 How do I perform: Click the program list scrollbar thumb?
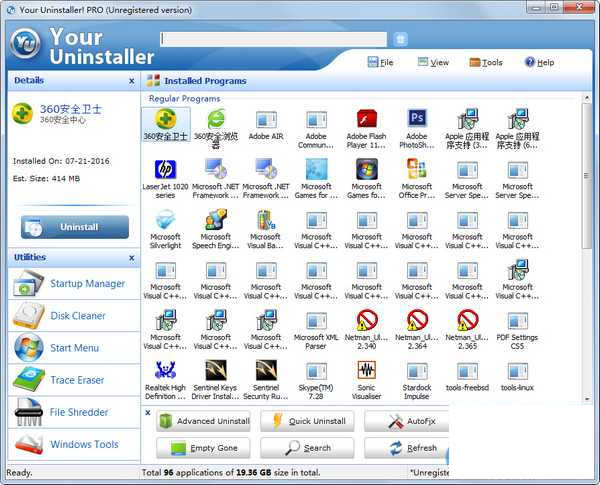tap(587, 176)
